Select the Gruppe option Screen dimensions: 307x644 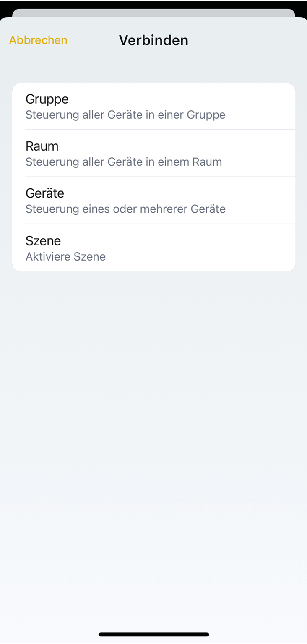point(153,107)
